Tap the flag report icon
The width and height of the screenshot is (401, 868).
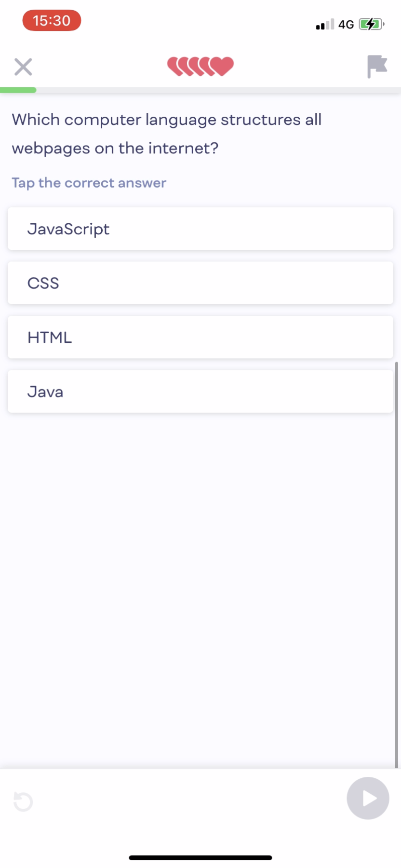(x=377, y=66)
